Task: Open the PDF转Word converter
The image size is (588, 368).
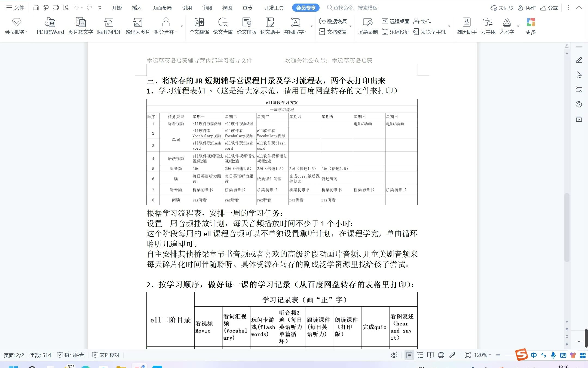Action: tap(50, 26)
